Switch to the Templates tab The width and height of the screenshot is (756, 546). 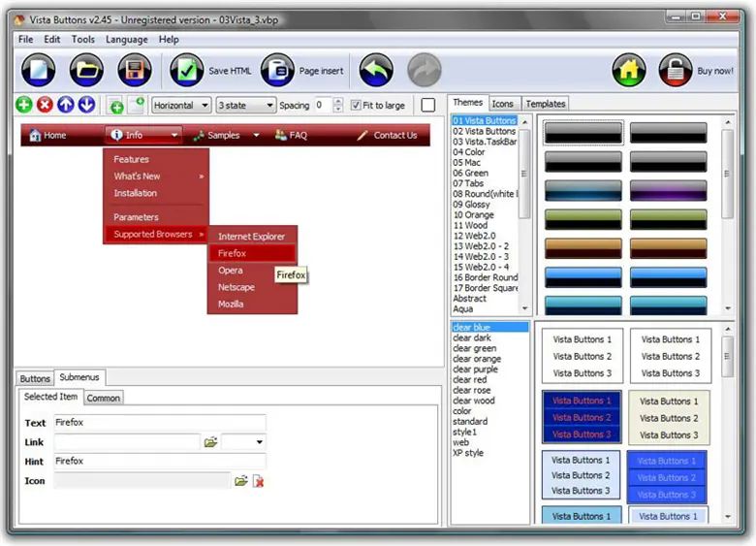point(545,104)
